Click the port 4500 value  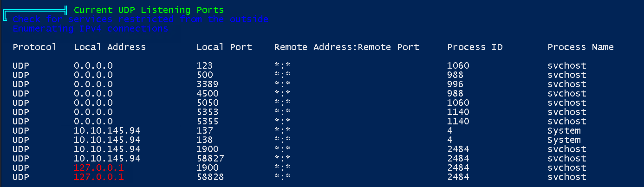(208, 93)
